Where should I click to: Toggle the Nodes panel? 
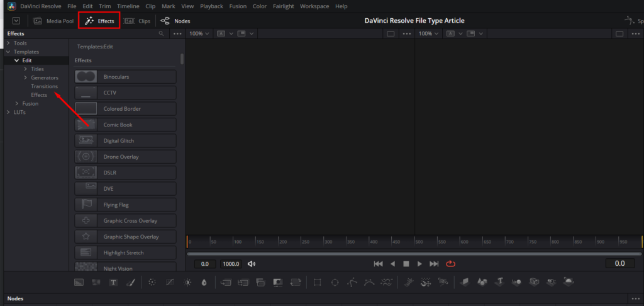175,21
